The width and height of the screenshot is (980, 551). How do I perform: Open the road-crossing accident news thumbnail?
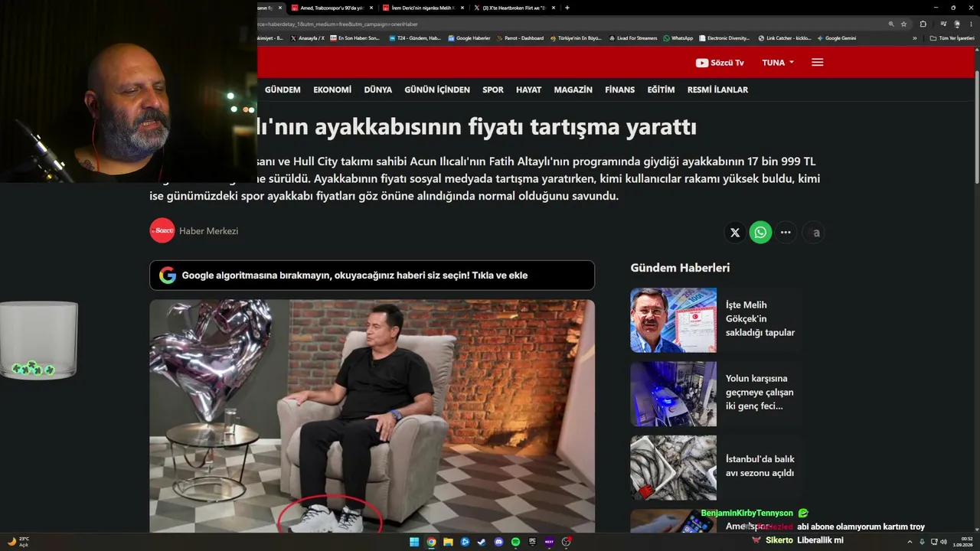click(x=674, y=393)
